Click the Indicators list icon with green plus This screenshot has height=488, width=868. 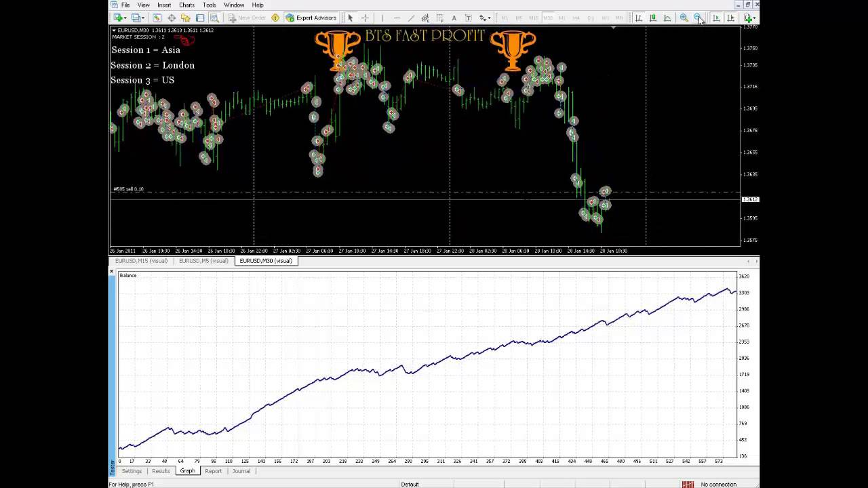[x=747, y=18]
